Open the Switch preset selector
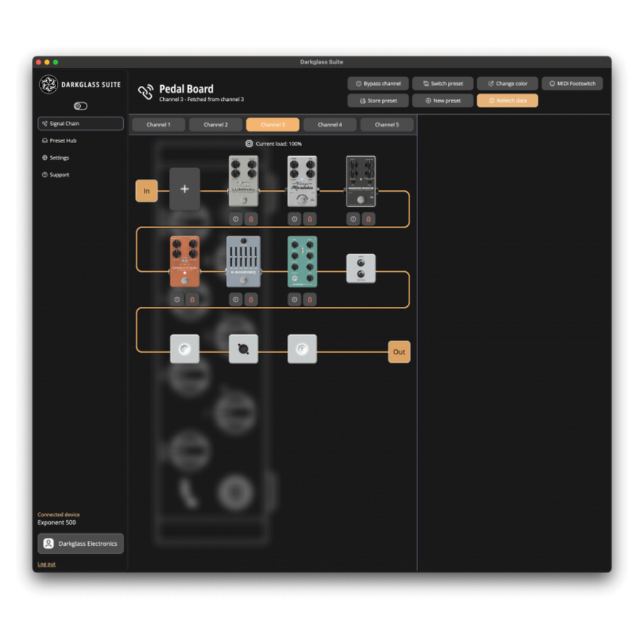 tap(443, 84)
